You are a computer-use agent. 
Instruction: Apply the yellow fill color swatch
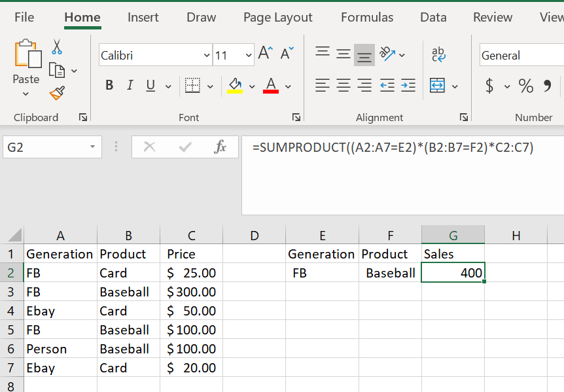(235, 86)
